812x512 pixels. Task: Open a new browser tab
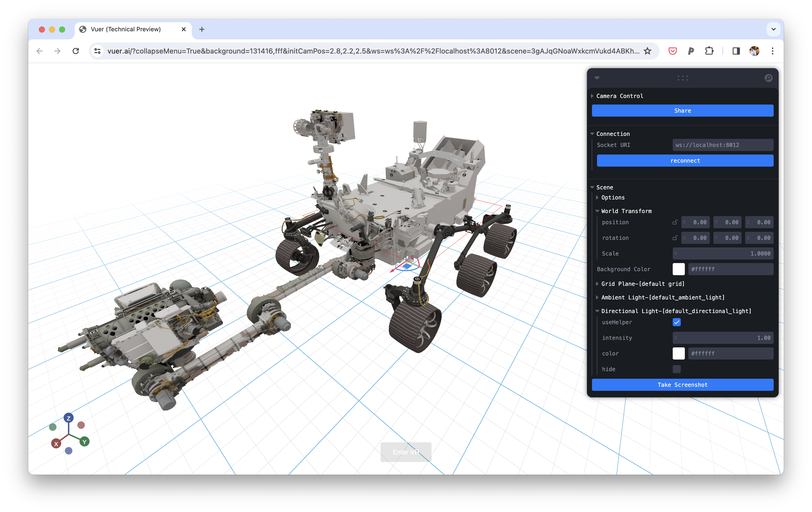tap(202, 29)
